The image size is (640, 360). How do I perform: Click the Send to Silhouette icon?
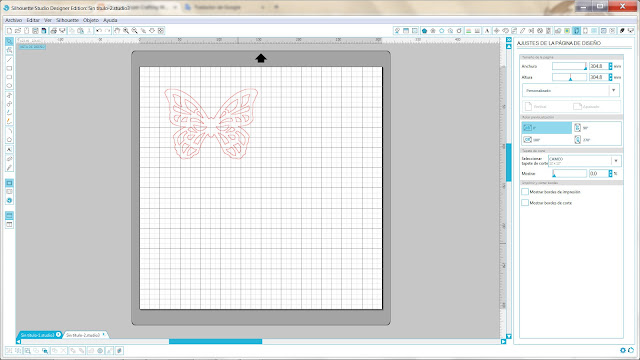click(x=62, y=31)
